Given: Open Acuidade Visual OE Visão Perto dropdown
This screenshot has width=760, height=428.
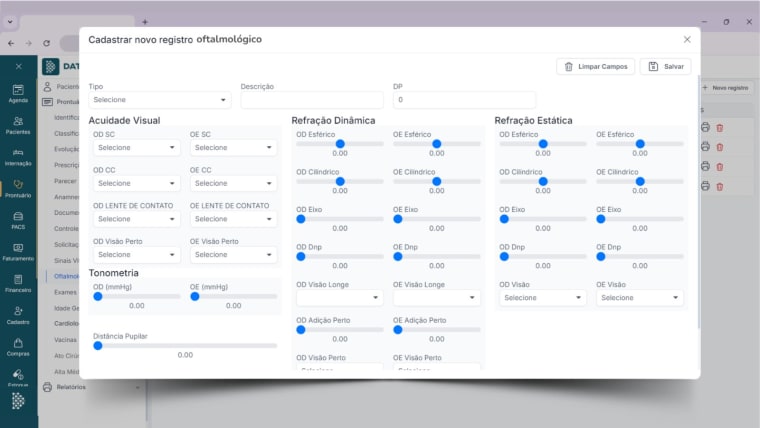Looking at the screenshot, I should [233, 254].
